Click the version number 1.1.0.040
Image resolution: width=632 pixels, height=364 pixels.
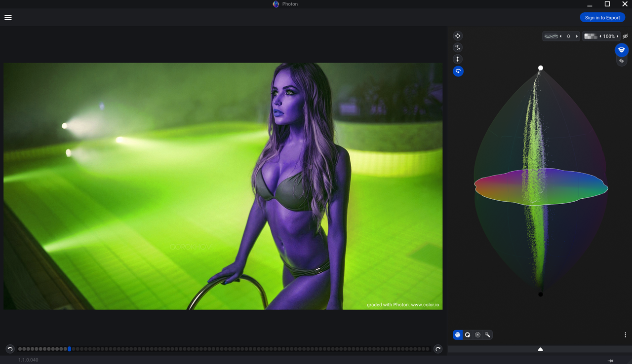[28, 360]
